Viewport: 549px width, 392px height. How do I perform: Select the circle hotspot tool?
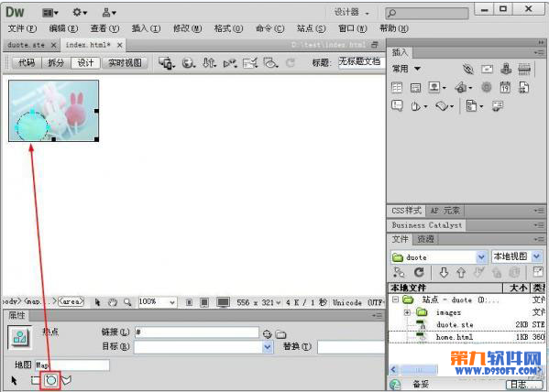pyautogui.click(x=51, y=380)
